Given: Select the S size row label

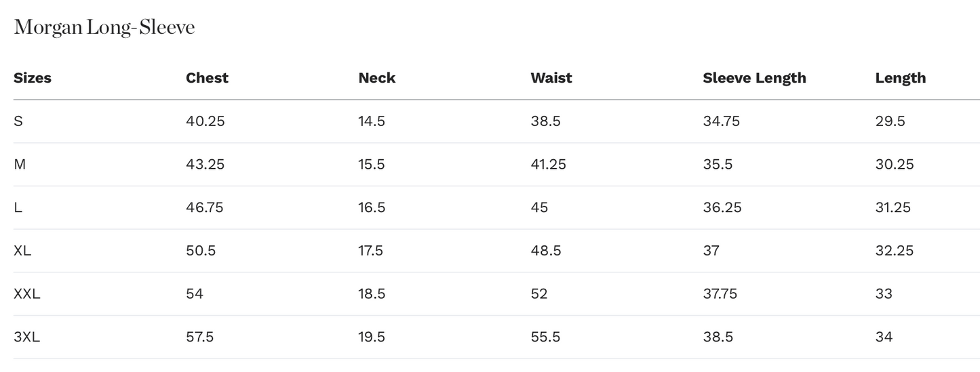Looking at the screenshot, I should (18, 121).
